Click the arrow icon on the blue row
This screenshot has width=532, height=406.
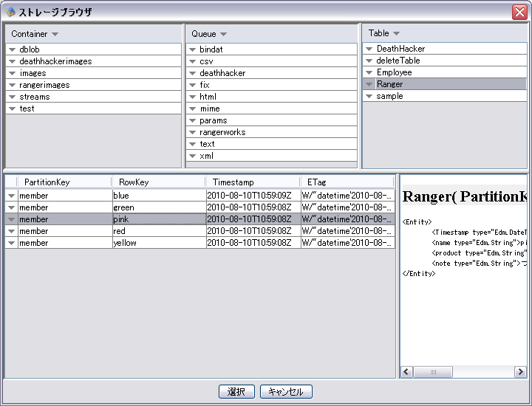tap(11, 196)
